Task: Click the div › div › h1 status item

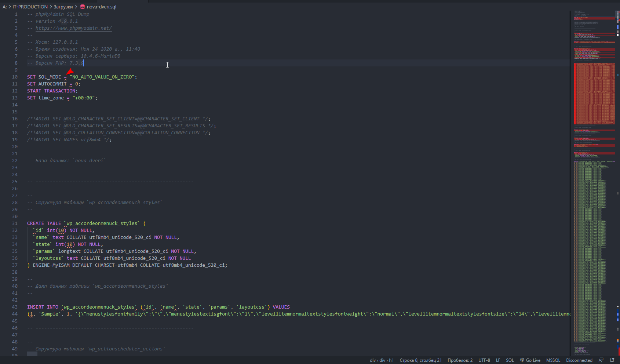Action: pyautogui.click(x=382, y=360)
